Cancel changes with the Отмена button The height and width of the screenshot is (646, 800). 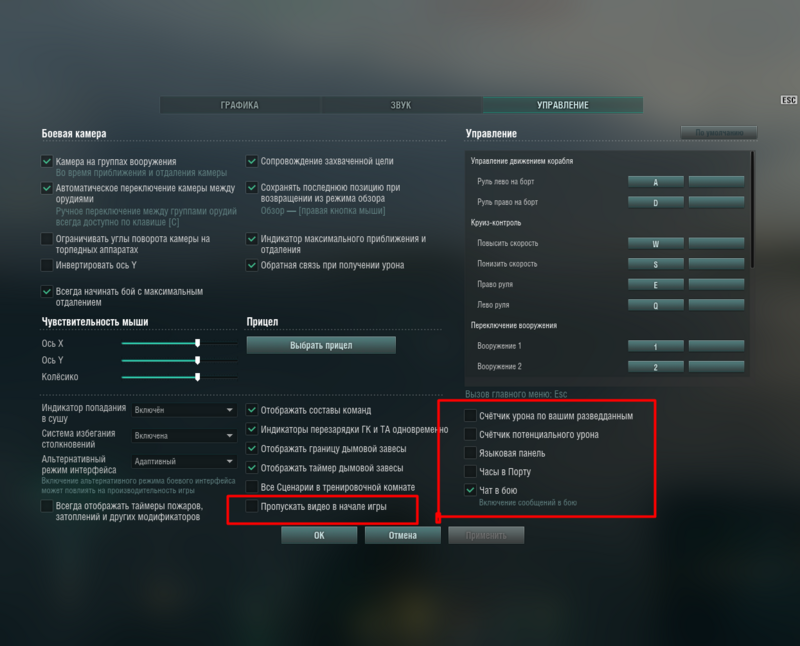[403, 535]
